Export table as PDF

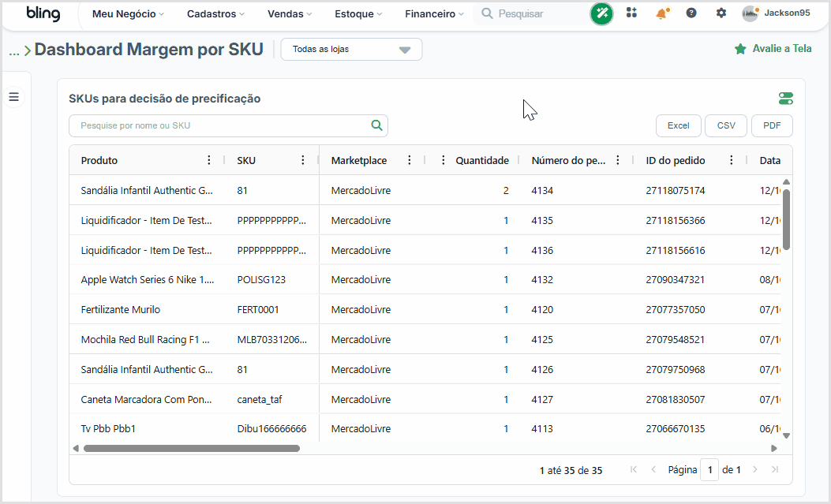[x=772, y=125]
